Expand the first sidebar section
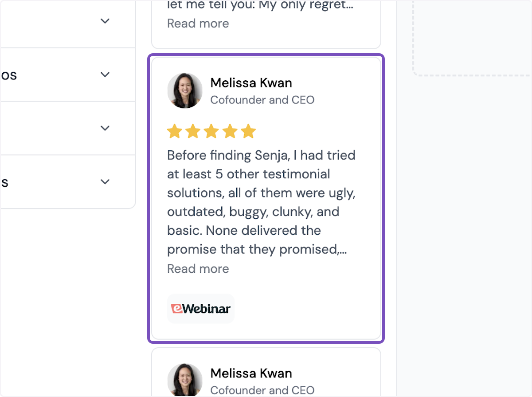Image resolution: width=532 pixels, height=397 pixels. pyautogui.click(x=105, y=20)
